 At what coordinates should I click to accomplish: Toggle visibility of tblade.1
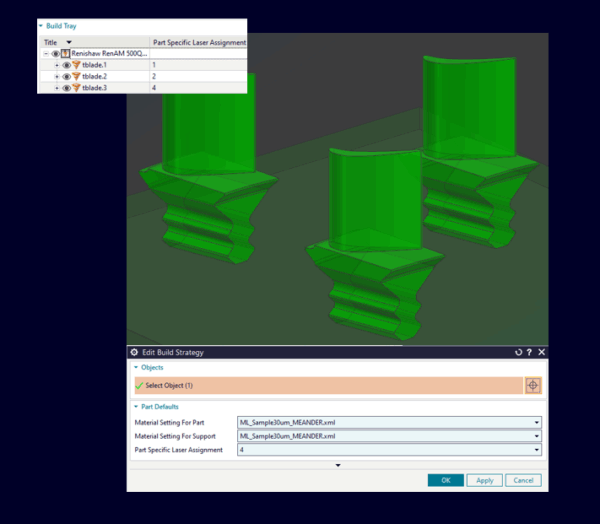[66, 65]
